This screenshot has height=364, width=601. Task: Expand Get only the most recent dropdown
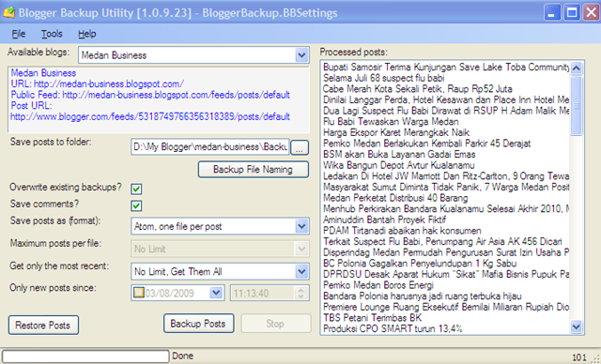[x=301, y=272]
